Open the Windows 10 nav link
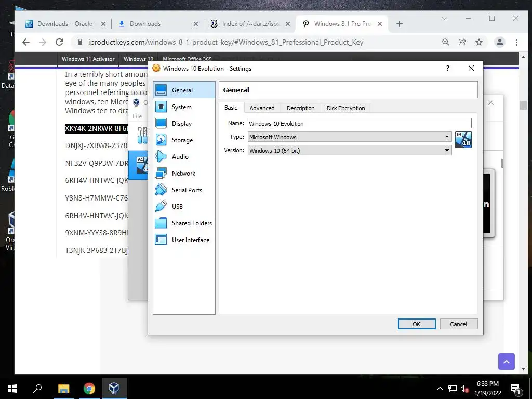The image size is (532, 399). 138,59
